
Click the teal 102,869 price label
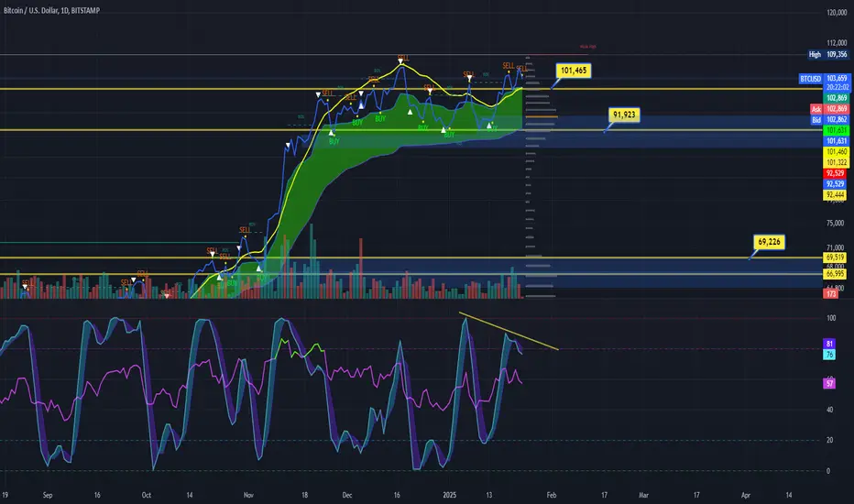click(837, 98)
